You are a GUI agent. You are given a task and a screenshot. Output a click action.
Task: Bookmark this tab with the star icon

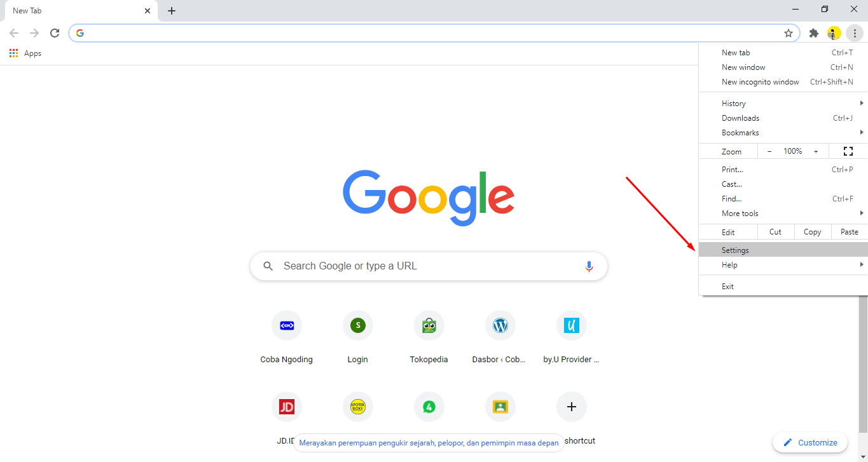point(789,33)
